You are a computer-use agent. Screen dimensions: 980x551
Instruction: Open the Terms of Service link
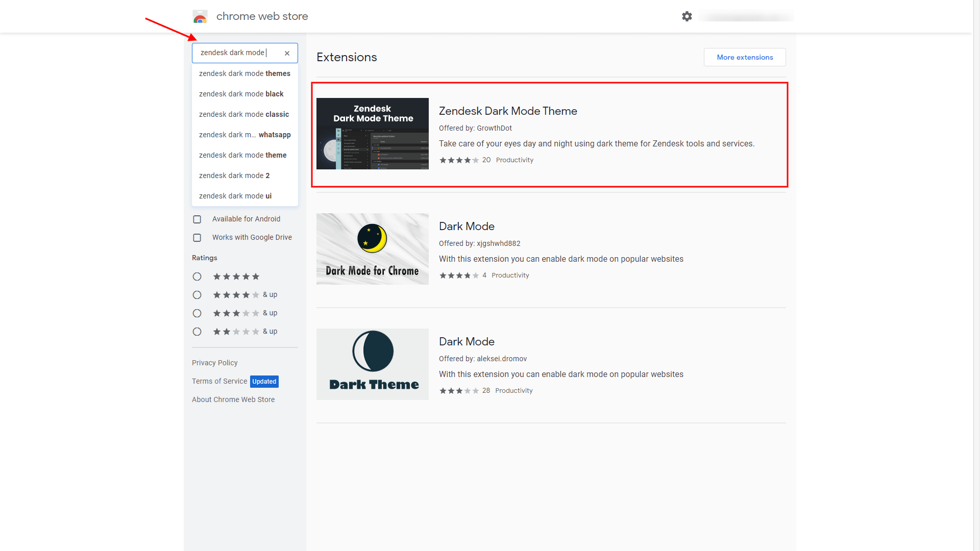[219, 381]
